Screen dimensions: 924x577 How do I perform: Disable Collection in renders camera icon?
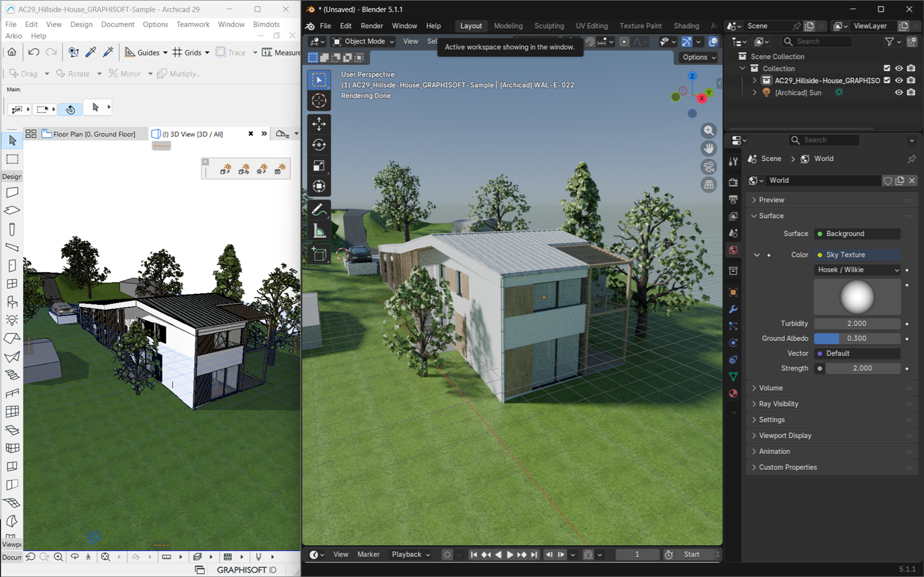(911, 69)
